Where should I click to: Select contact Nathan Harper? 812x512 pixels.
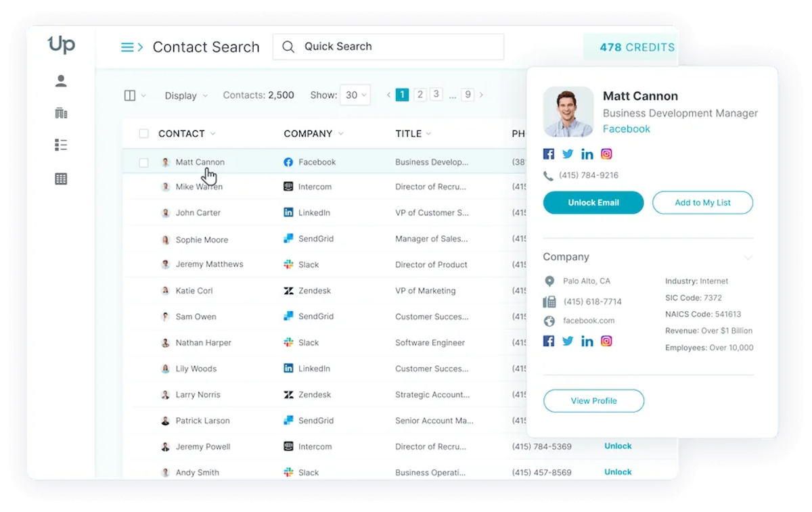tap(204, 343)
